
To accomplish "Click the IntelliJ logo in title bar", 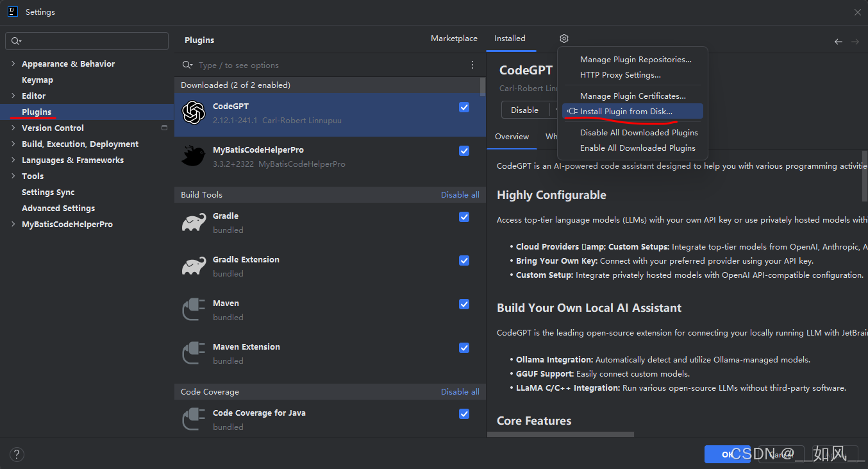I will 13,12.
